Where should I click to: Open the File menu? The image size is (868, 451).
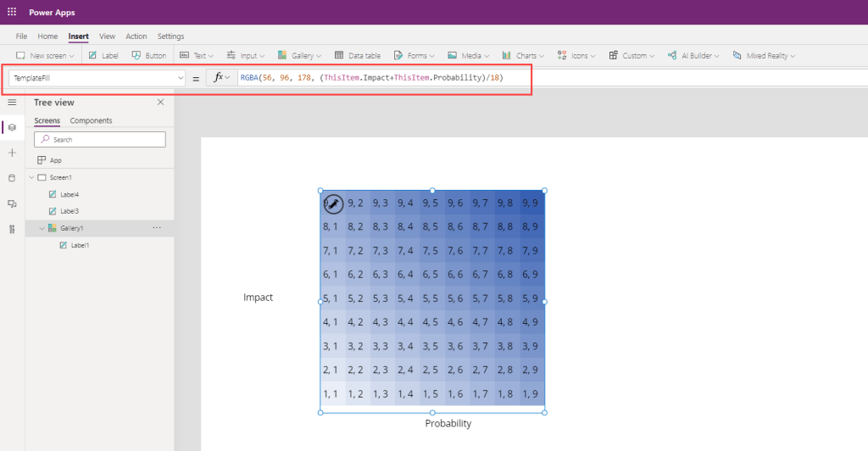[21, 36]
